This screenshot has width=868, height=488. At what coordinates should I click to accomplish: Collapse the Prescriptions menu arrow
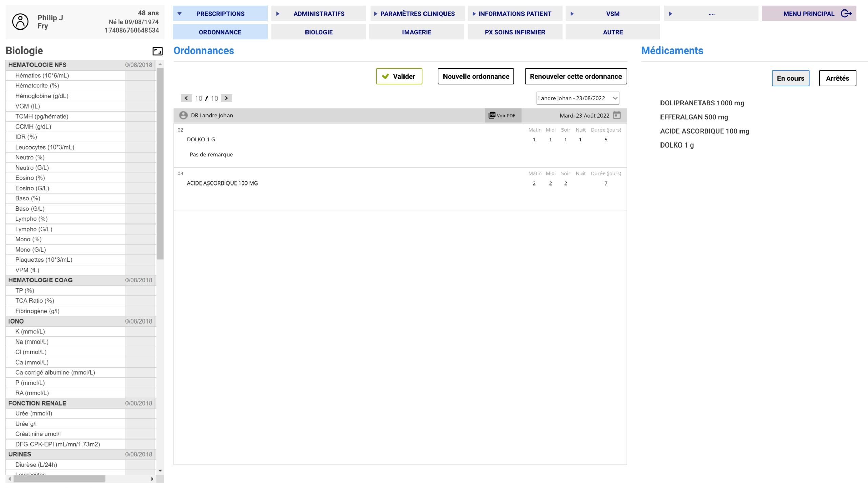click(180, 14)
